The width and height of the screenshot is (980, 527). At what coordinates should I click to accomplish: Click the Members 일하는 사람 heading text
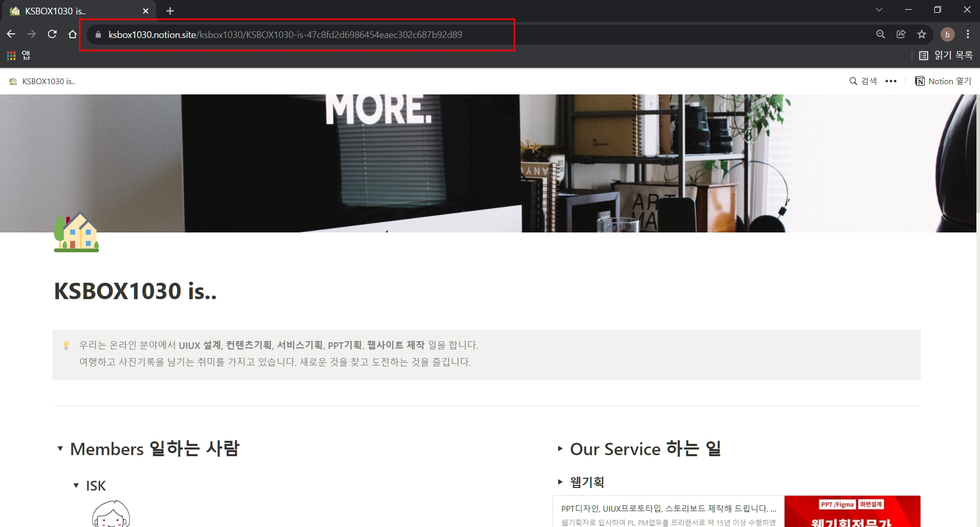tap(155, 449)
